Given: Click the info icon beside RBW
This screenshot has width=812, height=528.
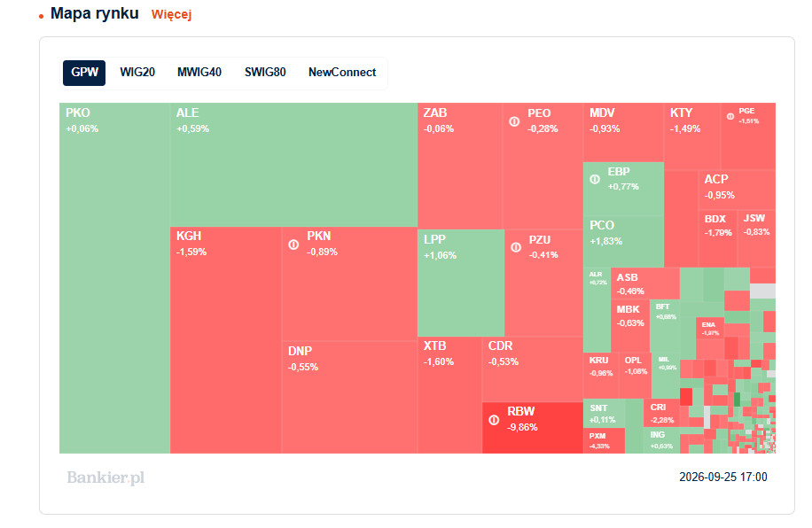Looking at the screenshot, I should [x=494, y=420].
